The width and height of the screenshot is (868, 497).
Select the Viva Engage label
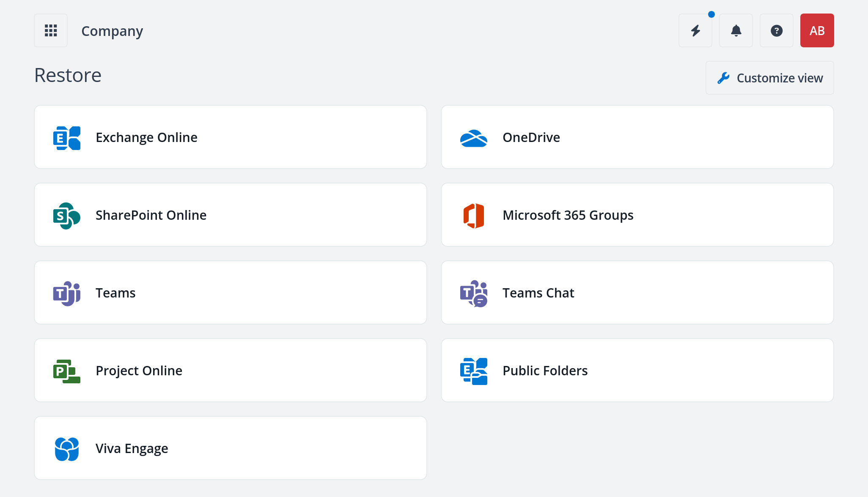132,448
